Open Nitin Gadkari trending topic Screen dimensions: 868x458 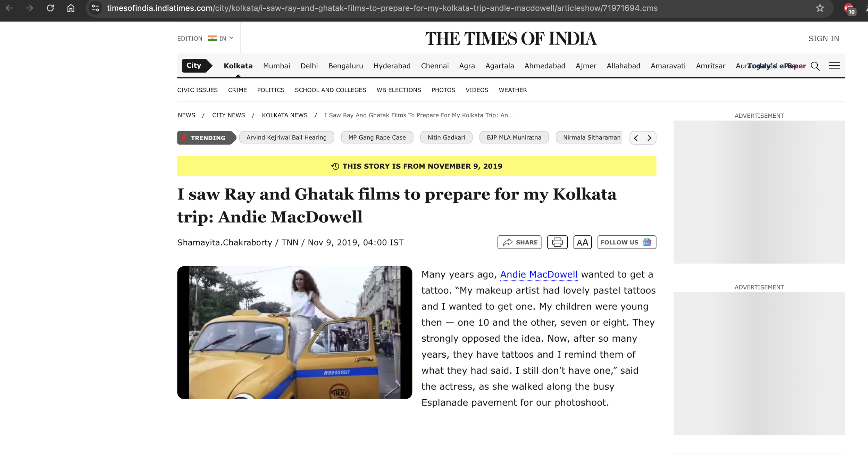(x=446, y=138)
